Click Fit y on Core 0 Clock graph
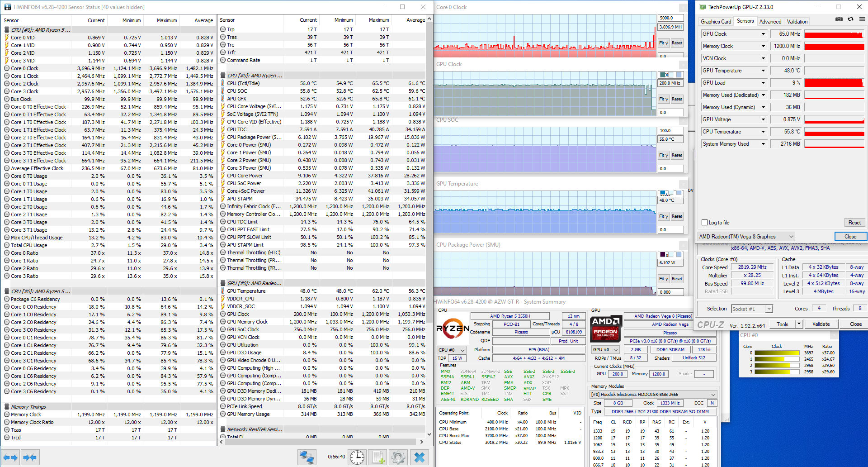868x467 pixels. pyautogui.click(x=663, y=43)
